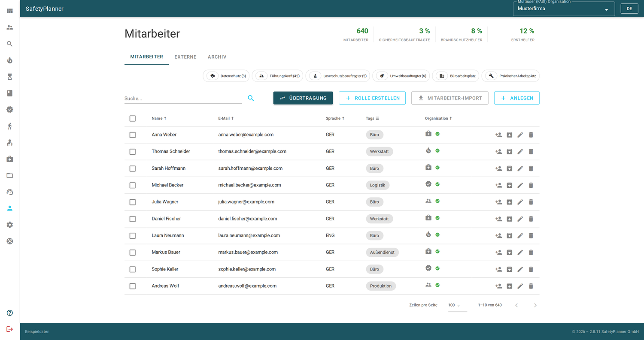Filter by Führungskraft (42) chip
This screenshot has height=340, width=644.
(277, 76)
